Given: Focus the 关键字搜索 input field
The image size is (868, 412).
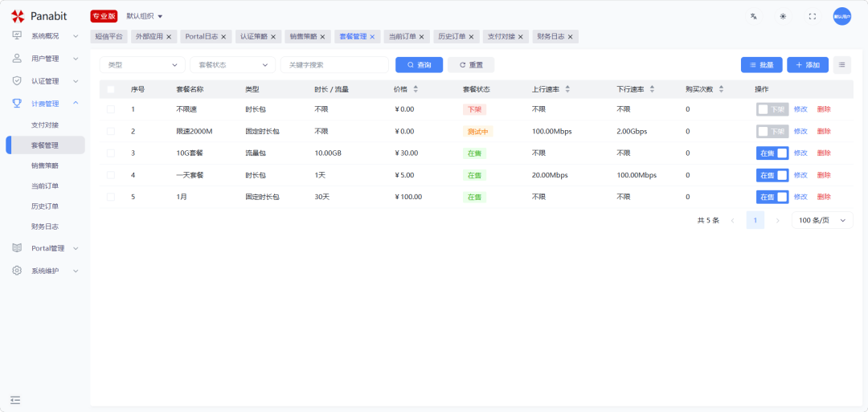Looking at the screenshot, I should (334, 65).
